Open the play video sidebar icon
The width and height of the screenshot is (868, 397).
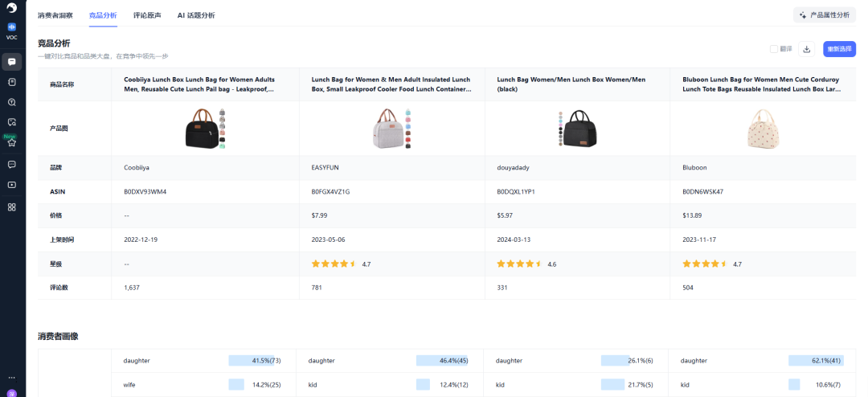(x=12, y=185)
